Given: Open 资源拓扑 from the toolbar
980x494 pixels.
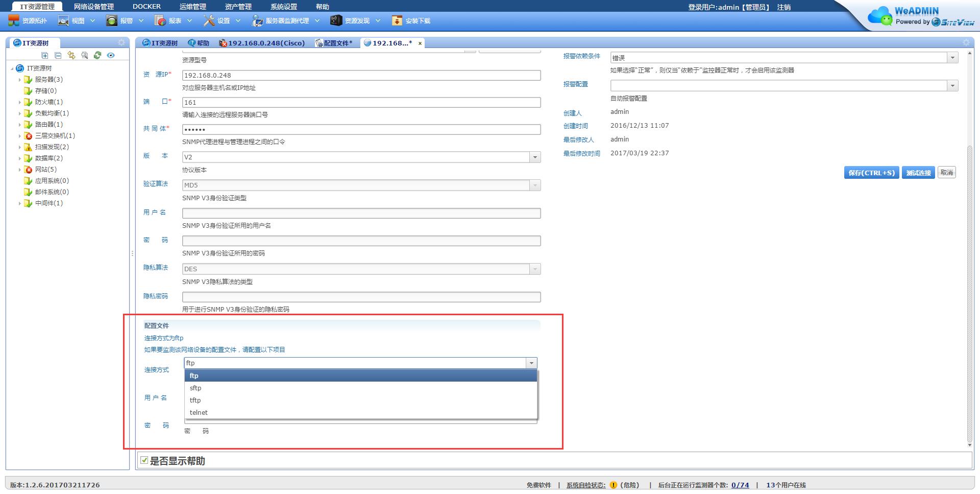Looking at the screenshot, I should click(x=28, y=21).
